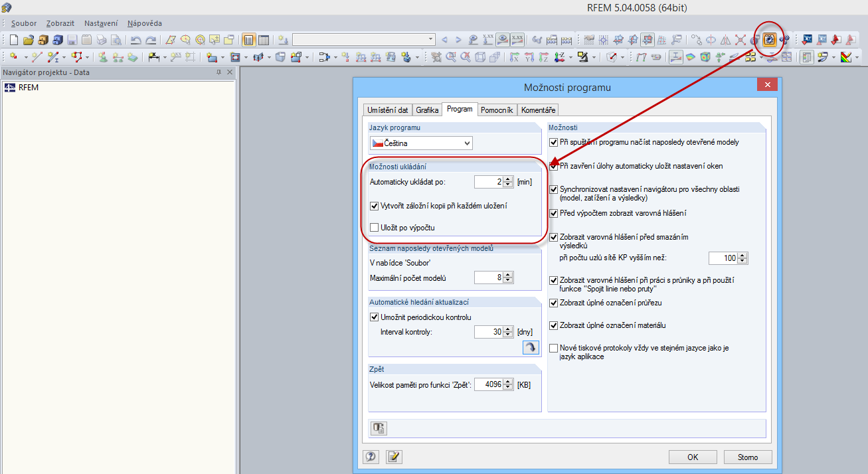Open dropdown arrow next to New node tool
The height and width of the screenshot is (474, 868).
(25, 57)
